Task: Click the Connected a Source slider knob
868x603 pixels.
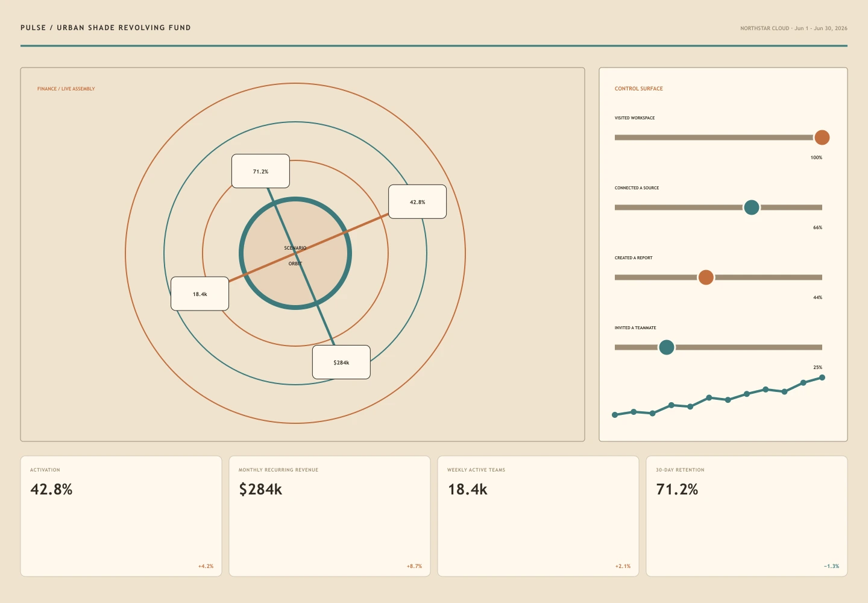Action: coord(752,207)
